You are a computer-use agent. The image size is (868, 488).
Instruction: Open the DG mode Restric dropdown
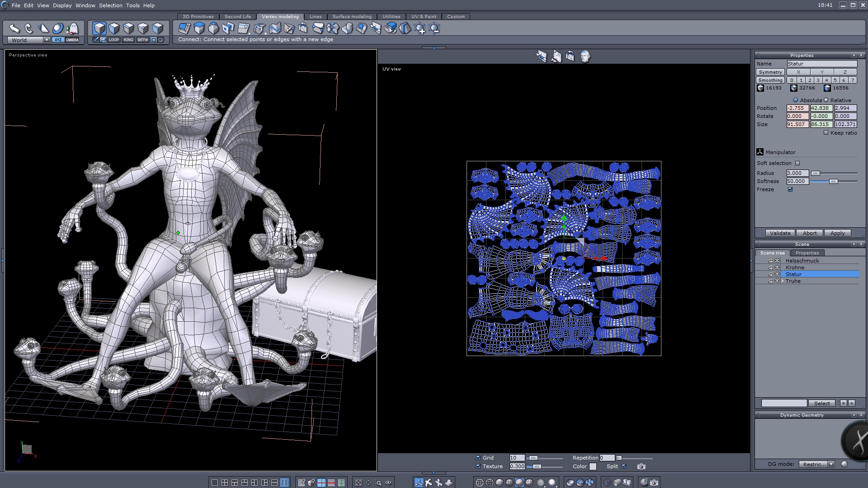pos(831,464)
